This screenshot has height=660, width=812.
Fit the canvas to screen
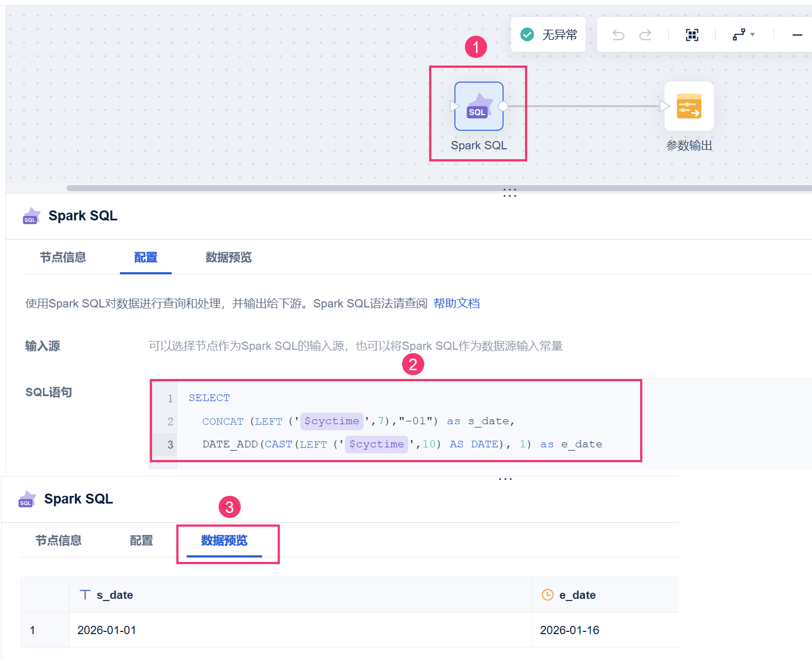click(x=692, y=35)
